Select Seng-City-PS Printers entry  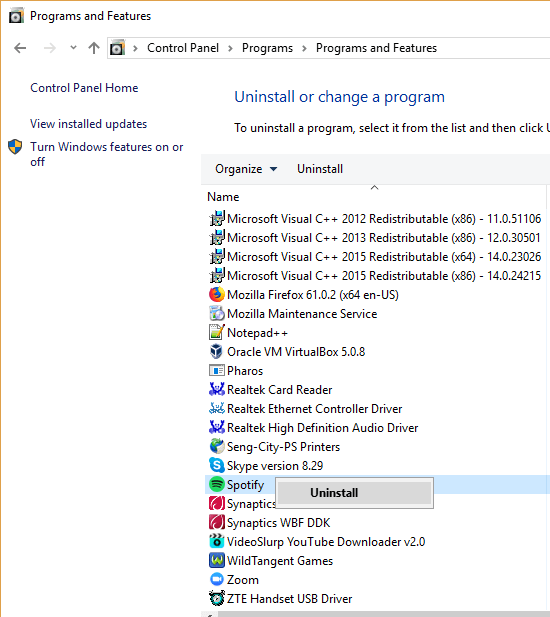tap(283, 447)
